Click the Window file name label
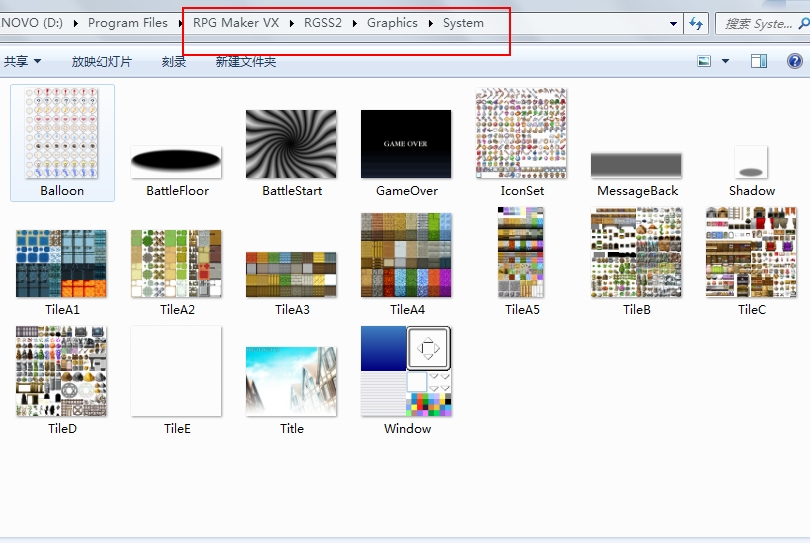This screenshot has height=543, width=810. tap(407, 428)
